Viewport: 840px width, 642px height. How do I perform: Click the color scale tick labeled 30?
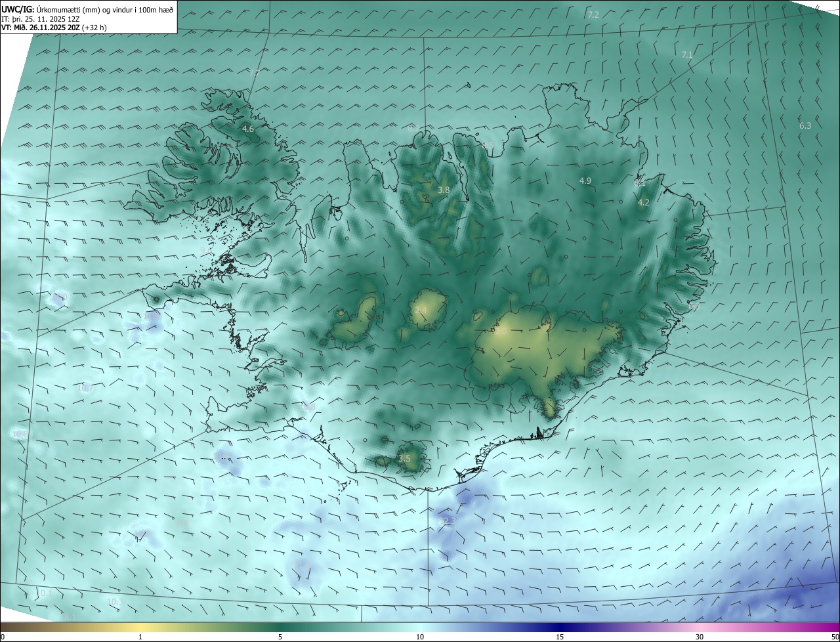[700, 637]
